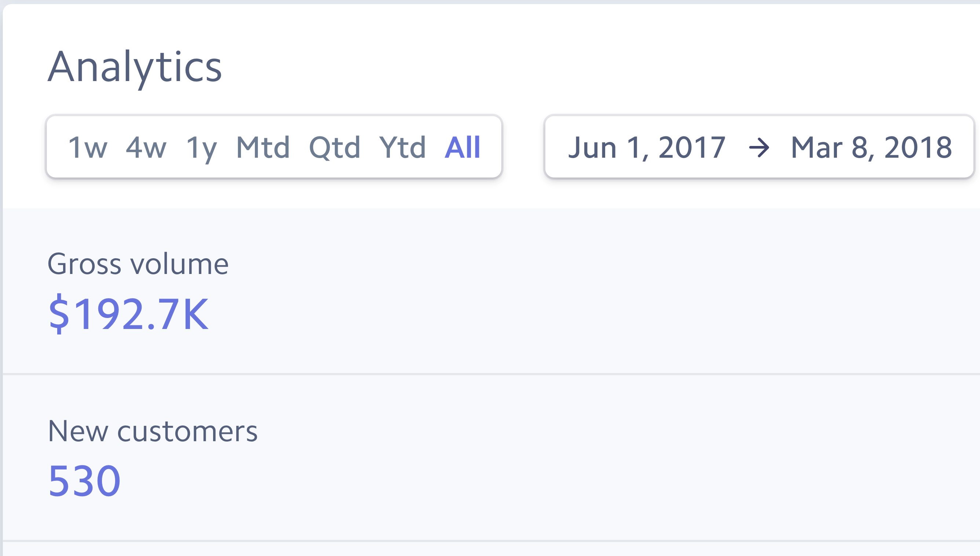Select the 1w time range
Viewport: 980px width, 556px height.
click(88, 147)
